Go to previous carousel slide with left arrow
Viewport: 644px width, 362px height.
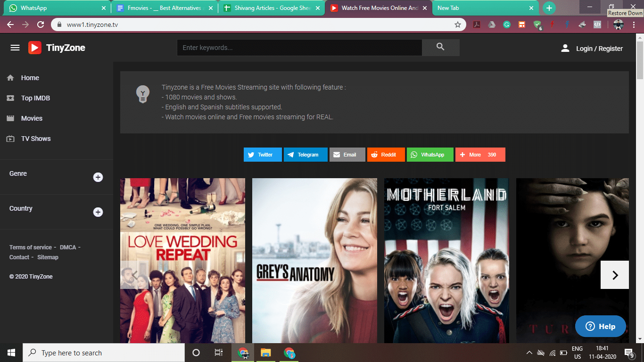click(x=134, y=275)
